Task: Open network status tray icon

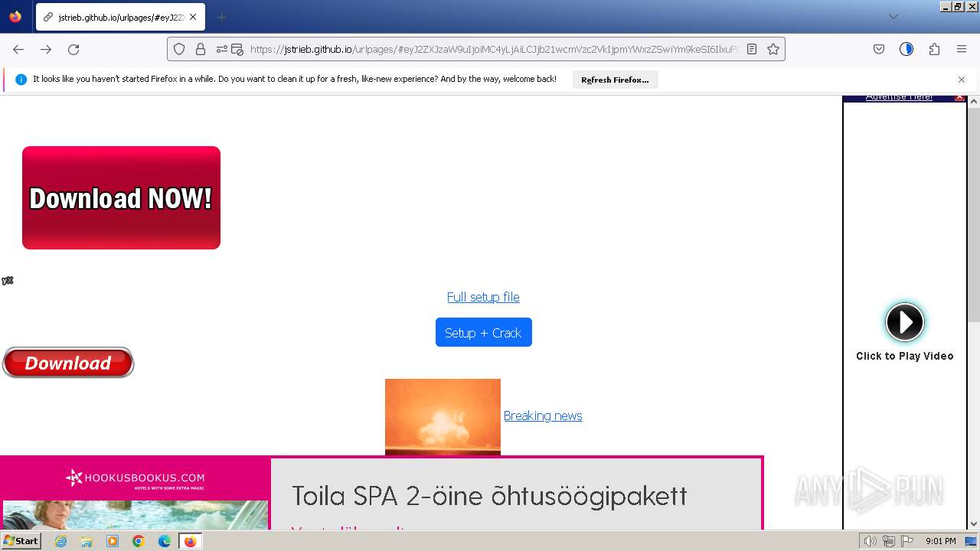Action: 890,541
